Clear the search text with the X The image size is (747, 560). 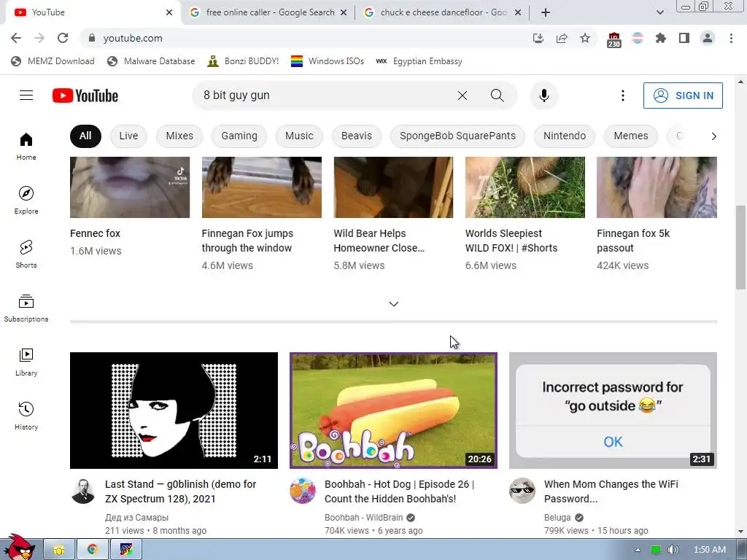462,96
